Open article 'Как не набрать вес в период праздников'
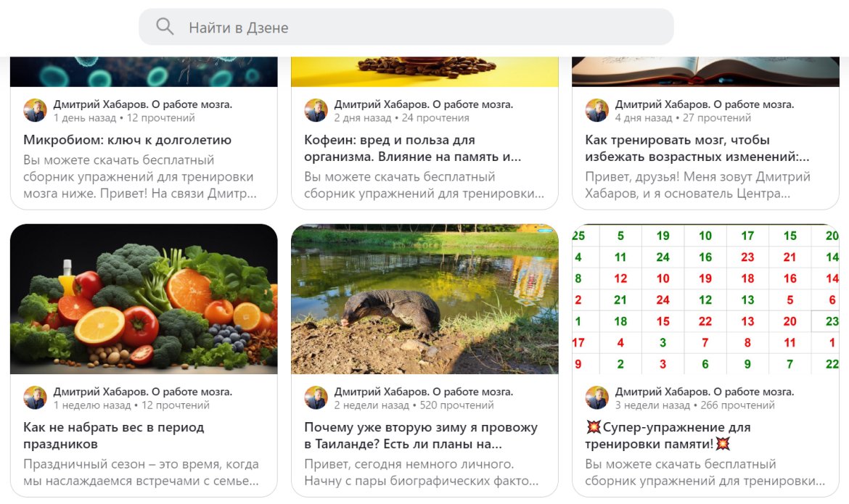 click(114, 436)
